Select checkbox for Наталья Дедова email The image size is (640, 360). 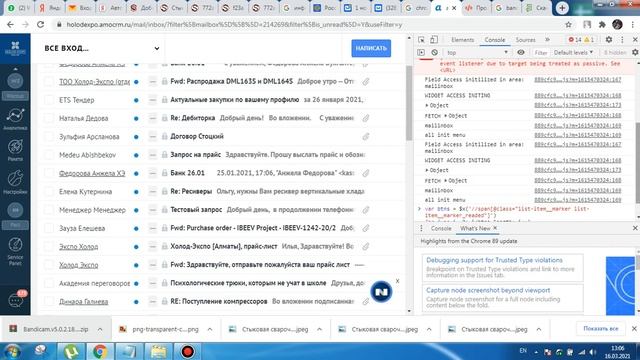[x=49, y=118]
